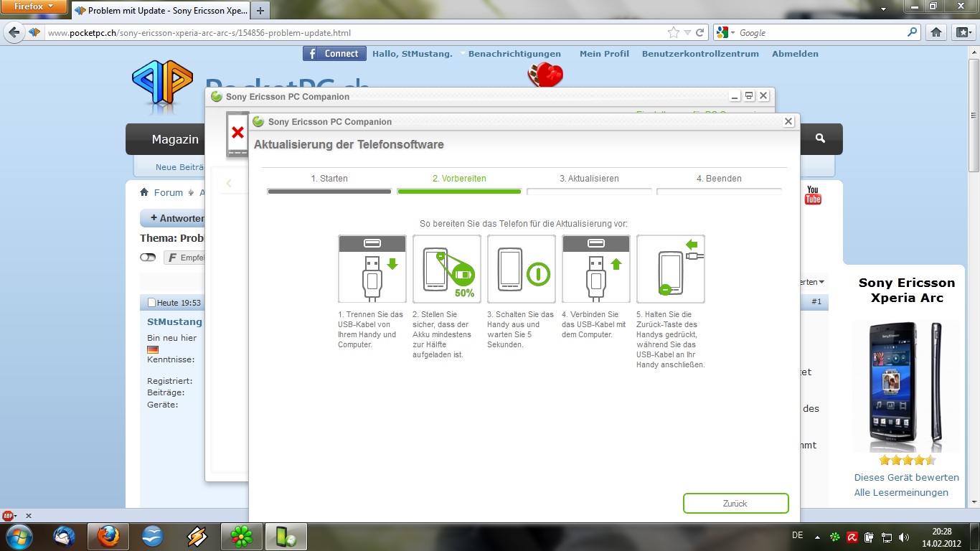Image resolution: width=980 pixels, height=551 pixels.
Task: Click the USB connect-to-computer step 4 icon
Action: point(596,269)
